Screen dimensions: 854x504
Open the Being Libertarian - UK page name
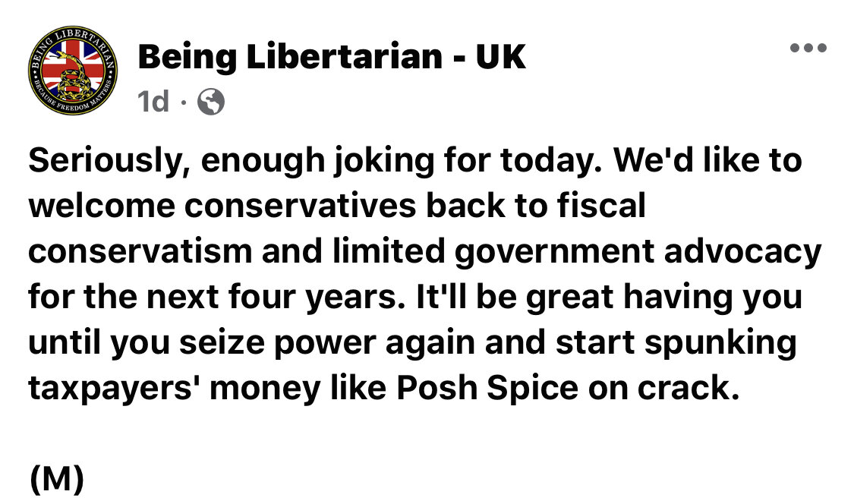point(332,56)
